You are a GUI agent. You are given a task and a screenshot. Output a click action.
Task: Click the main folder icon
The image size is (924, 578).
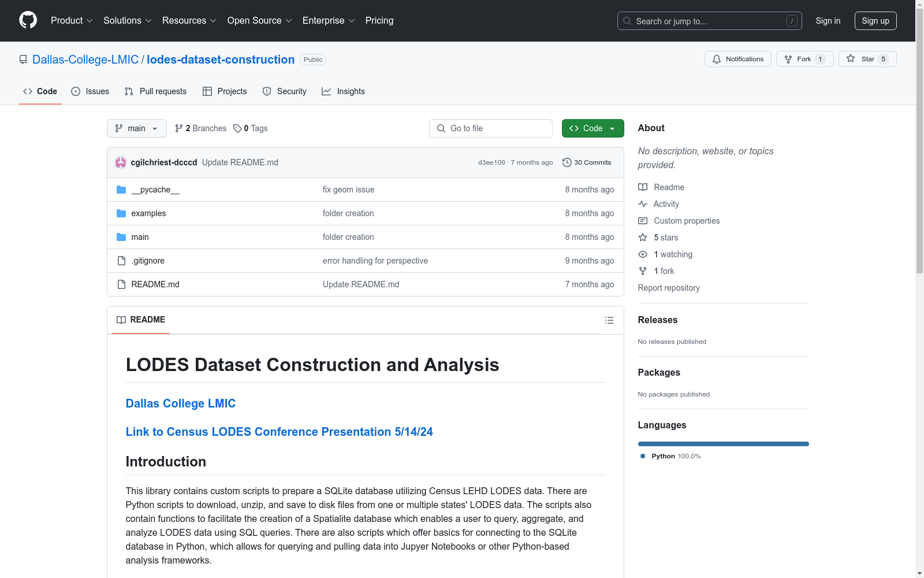click(121, 237)
